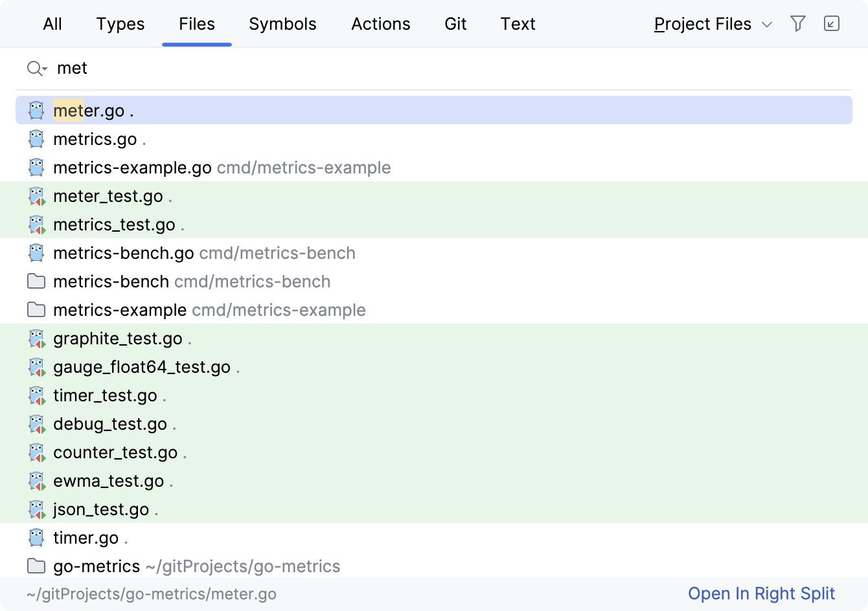Click the folder icon for metrics-bench

coord(36,281)
